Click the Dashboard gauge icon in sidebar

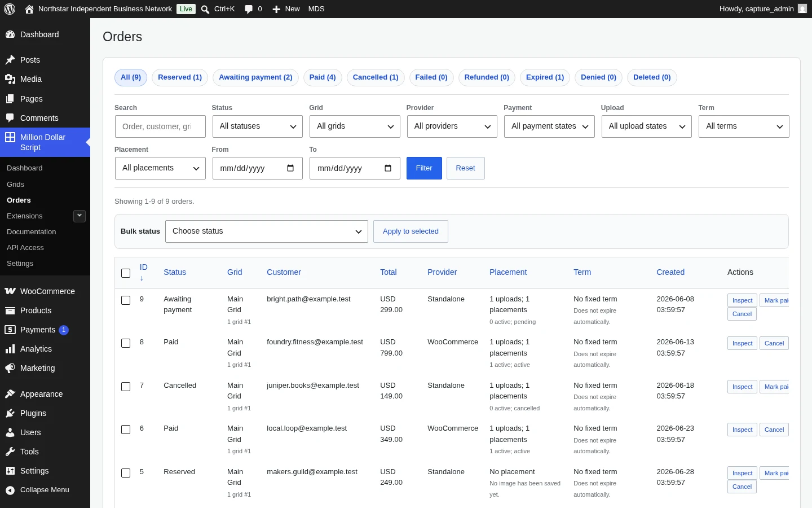coord(10,34)
